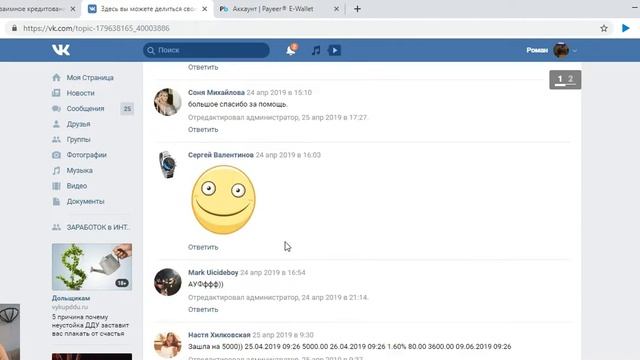Close the VK topic tab
This screenshot has width=640, height=360.
(205, 9)
